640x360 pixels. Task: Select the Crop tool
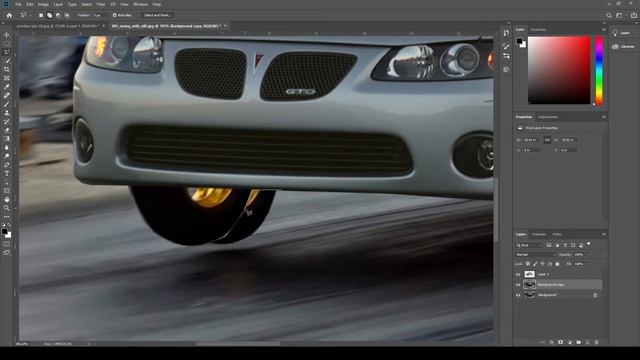pos(7,69)
